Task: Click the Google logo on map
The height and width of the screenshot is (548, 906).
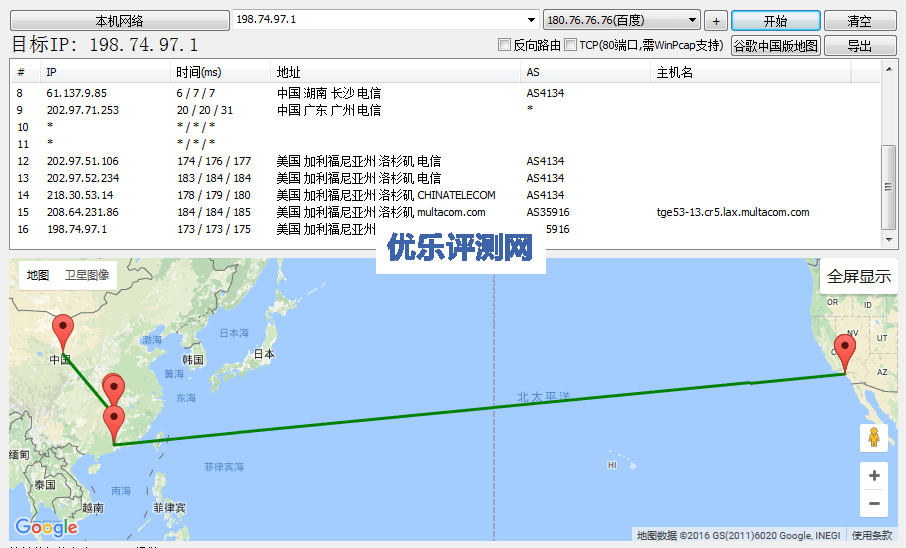Action: click(x=46, y=527)
